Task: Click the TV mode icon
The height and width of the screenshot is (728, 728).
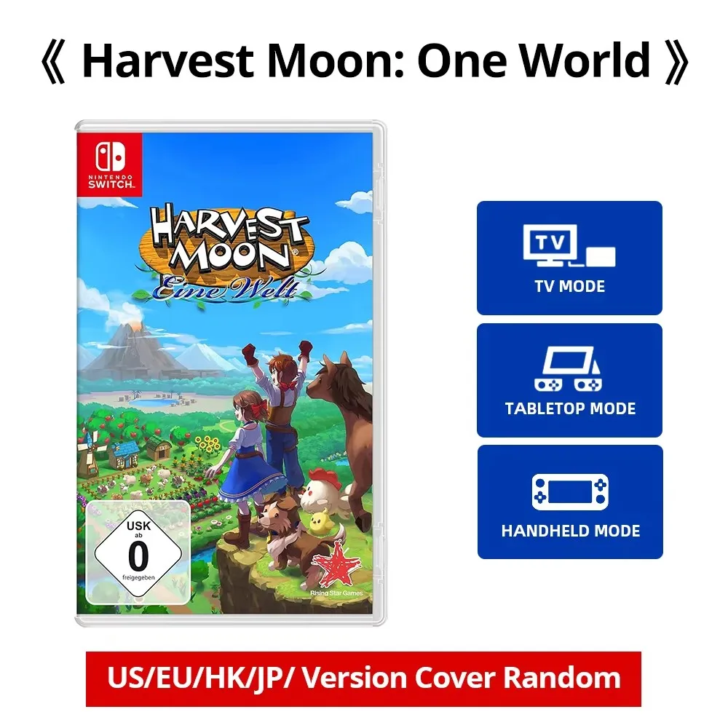Action: coord(569,245)
